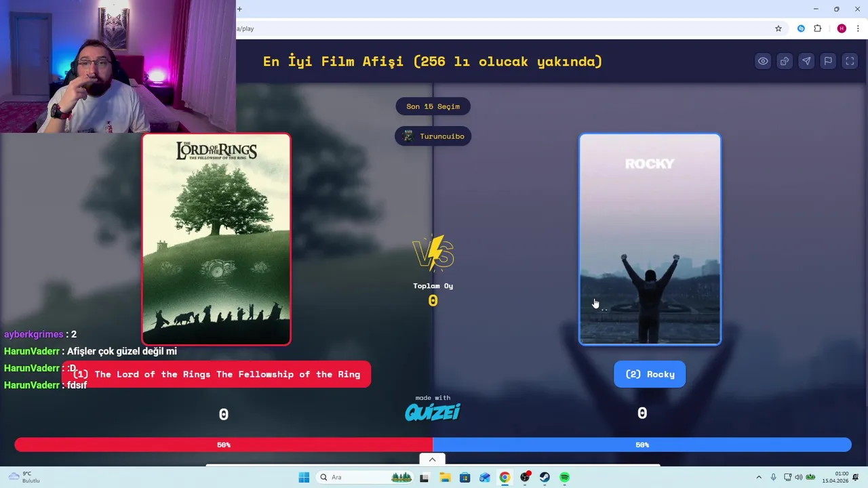Click the browser address bar

502,28
